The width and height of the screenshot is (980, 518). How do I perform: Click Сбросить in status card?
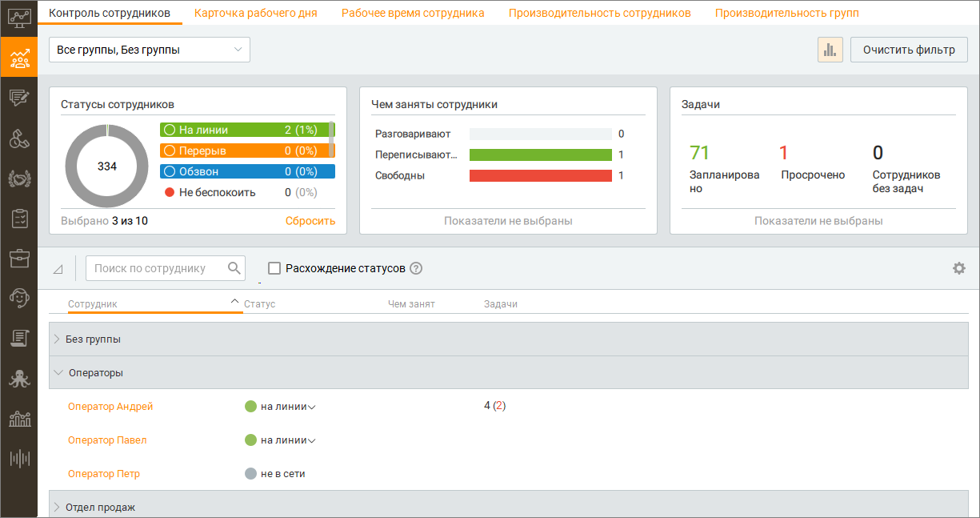[310, 221]
